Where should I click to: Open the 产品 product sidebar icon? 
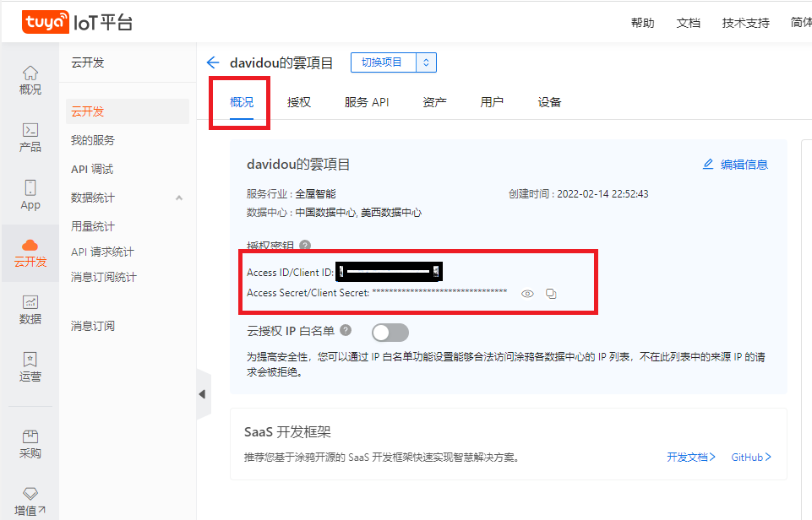(x=30, y=138)
